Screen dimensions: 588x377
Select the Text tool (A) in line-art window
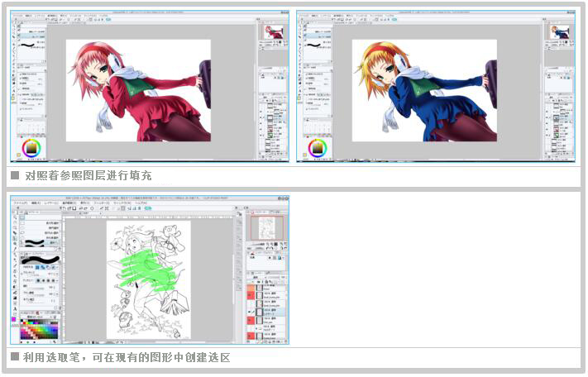[15, 309]
